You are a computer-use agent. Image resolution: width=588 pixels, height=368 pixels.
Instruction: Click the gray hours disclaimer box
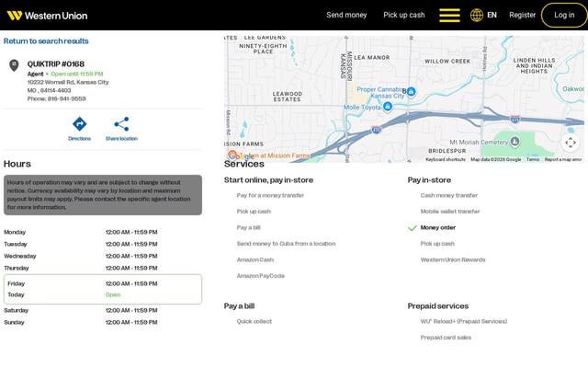pos(103,195)
